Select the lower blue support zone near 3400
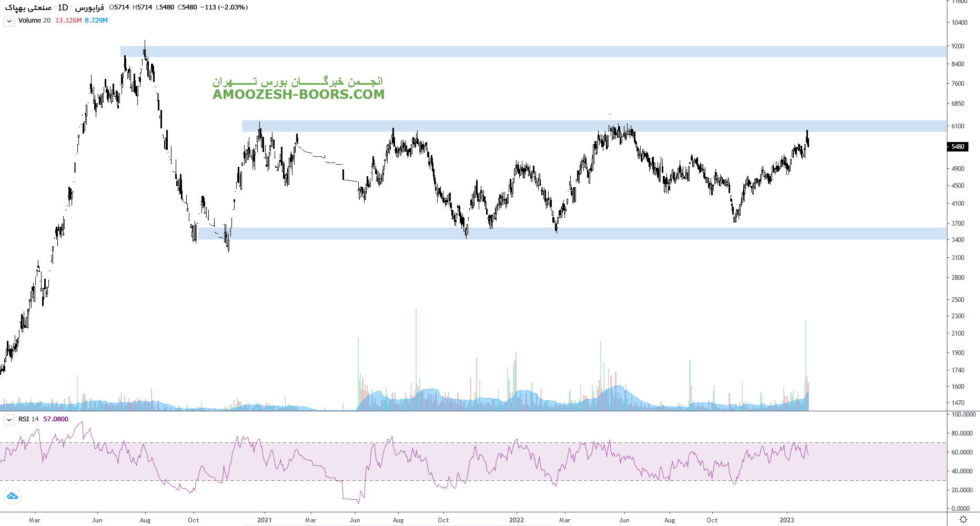The height and width of the screenshot is (526, 980). tap(579, 234)
